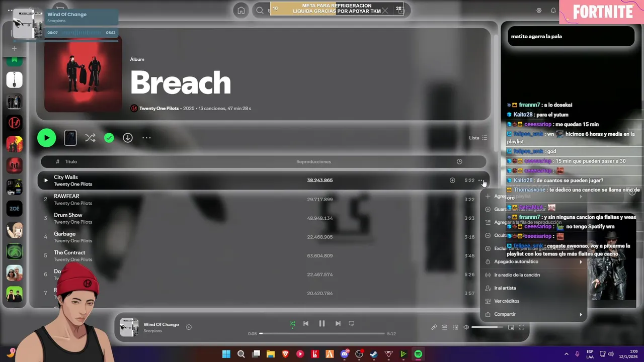
Task: Skip to previous track
Action: [306, 324]
